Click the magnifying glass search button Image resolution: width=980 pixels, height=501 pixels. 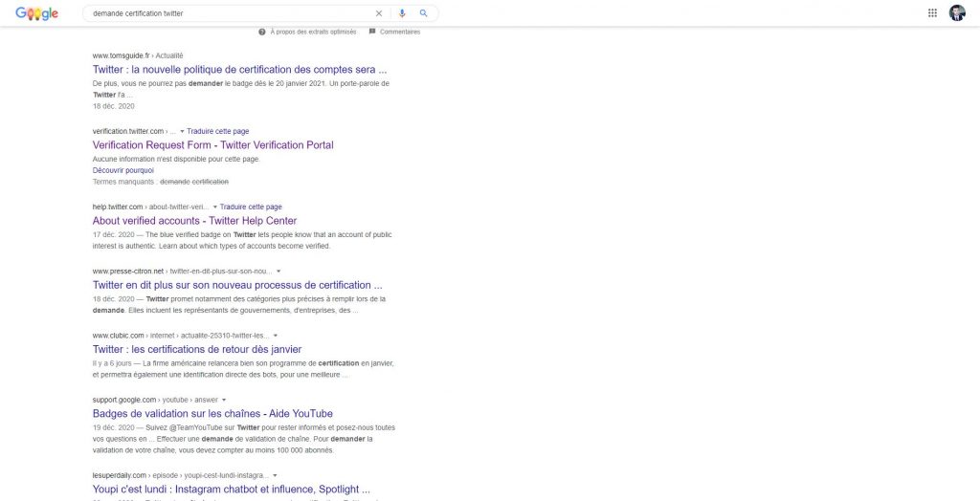coord(423,13)
